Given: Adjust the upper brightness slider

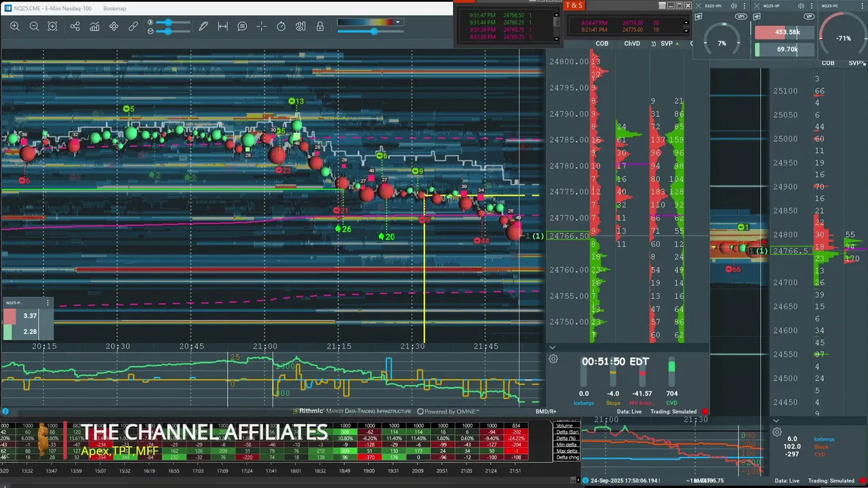Looking at the screenshot, I should pos(173,22).
